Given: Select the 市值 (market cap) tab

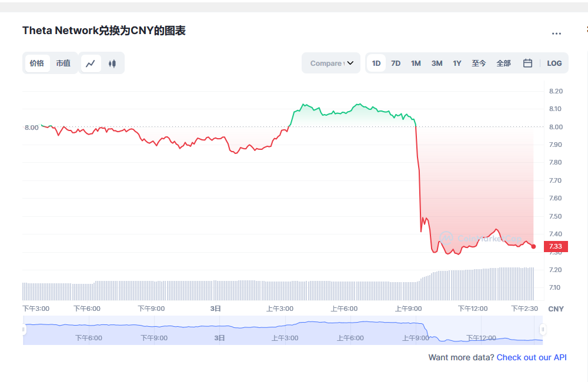Looking at the screenshot, I should point(64,63).
